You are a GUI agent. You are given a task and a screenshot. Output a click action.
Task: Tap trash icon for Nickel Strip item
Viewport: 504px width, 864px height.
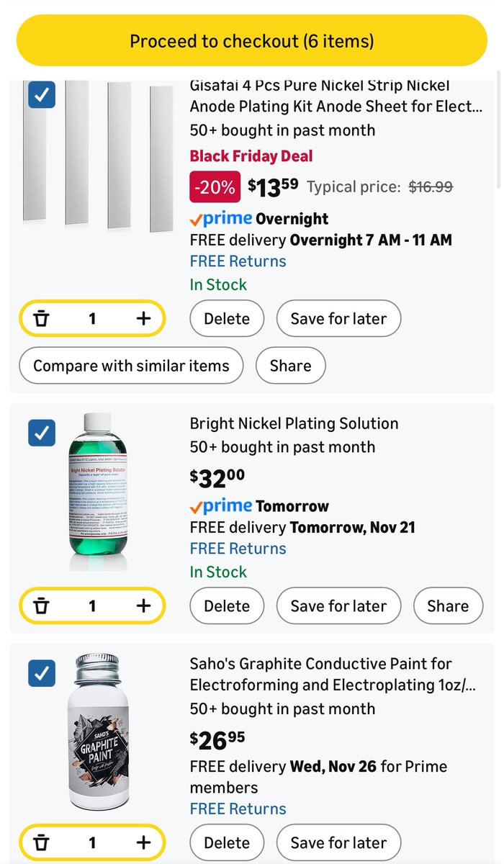pyautogui.click(x=41, y=319)
